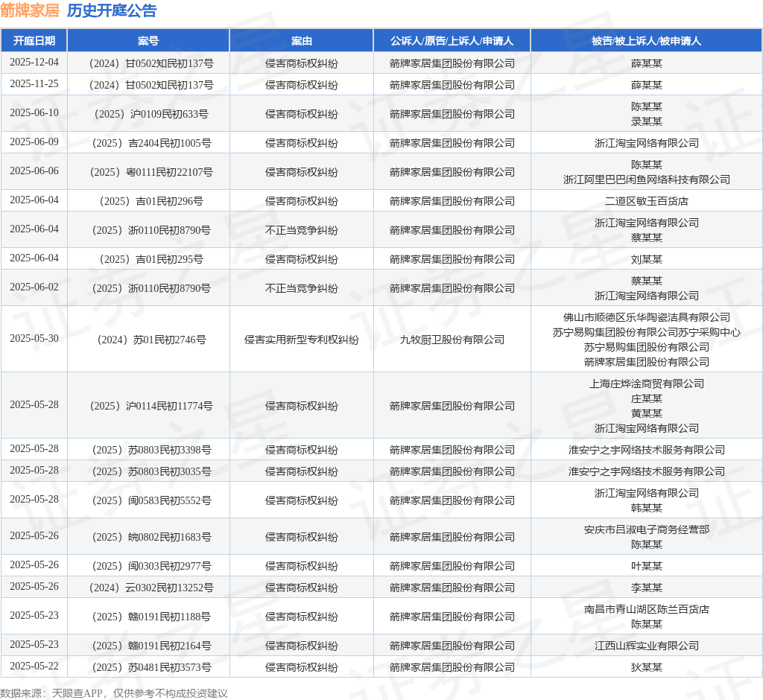Click case number (2024)苏01民初2746号

(x=151, y=340)
